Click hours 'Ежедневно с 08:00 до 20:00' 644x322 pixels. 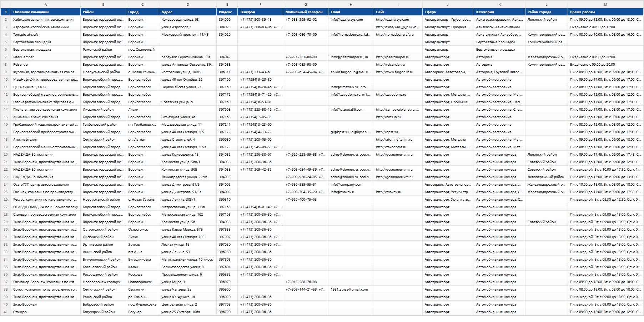(x=605, y=57)
